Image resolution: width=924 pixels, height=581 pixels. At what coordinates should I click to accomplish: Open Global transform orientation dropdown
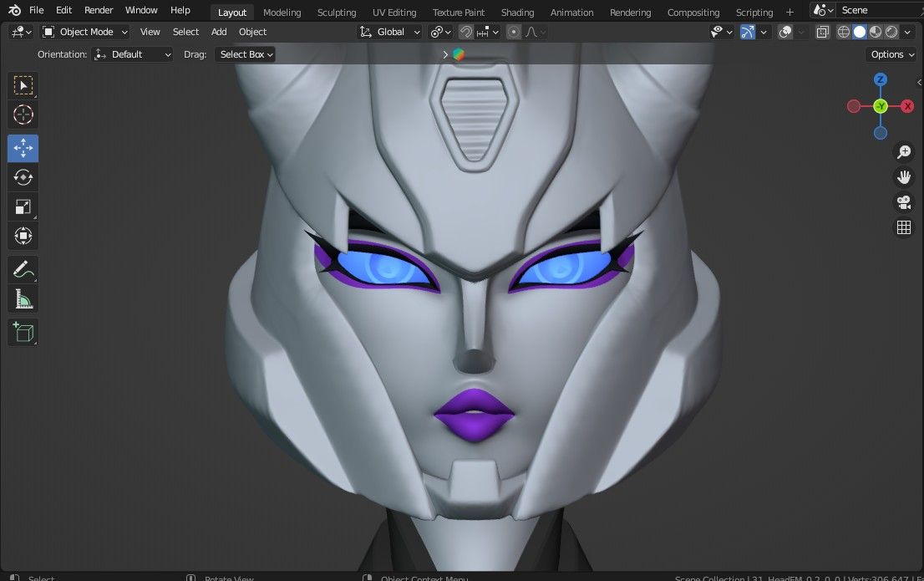click(x=389, y=32)
